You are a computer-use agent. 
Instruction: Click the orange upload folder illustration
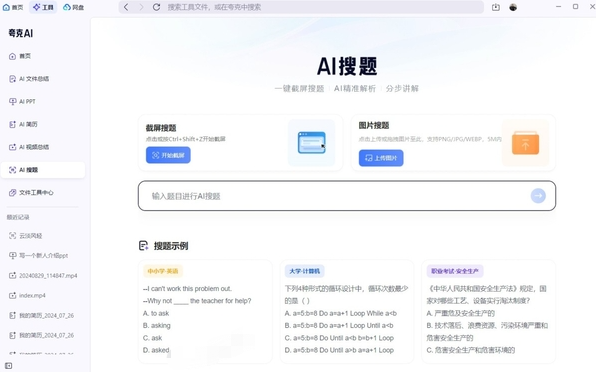[x=525, y=142]
